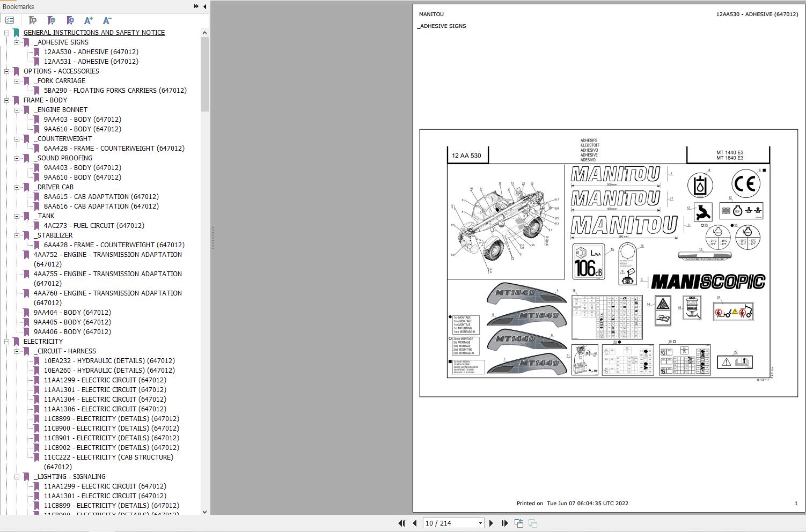Viewport: 806px width, 532px height.
Task: Collapse GENERAL INSTRUCTIONS AND SAFETY NOTICE node
Action: click(7, 33)
